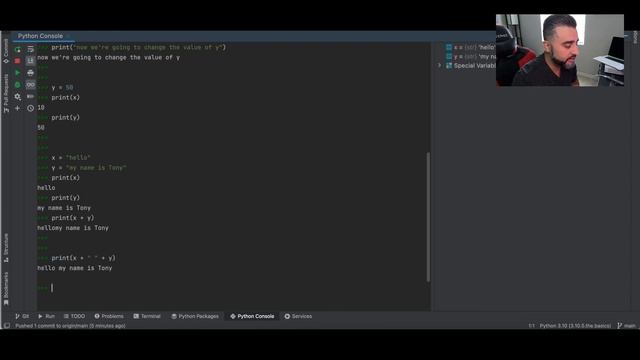Open the TODO tool window
640x360 pixels.
click(74, 316)
